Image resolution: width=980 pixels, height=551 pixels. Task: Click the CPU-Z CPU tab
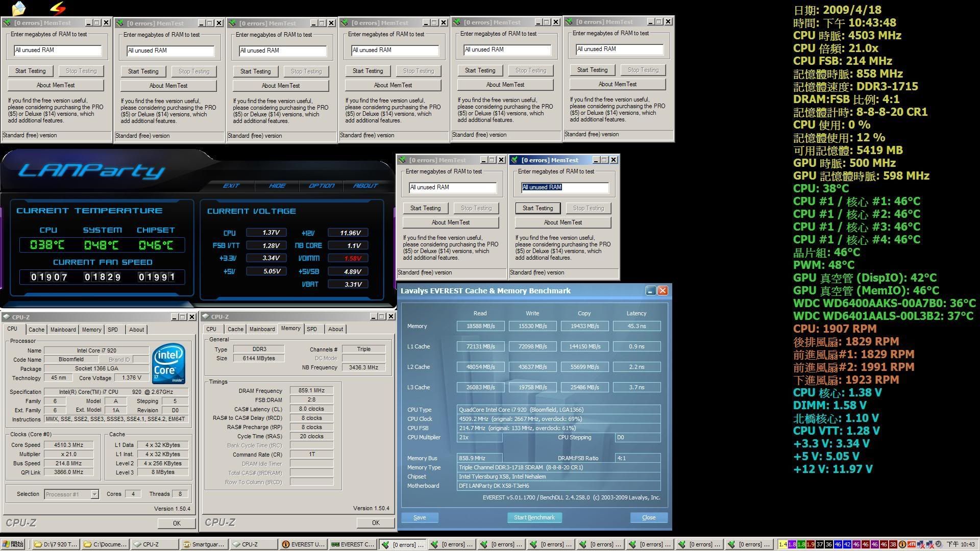point(13,329)
